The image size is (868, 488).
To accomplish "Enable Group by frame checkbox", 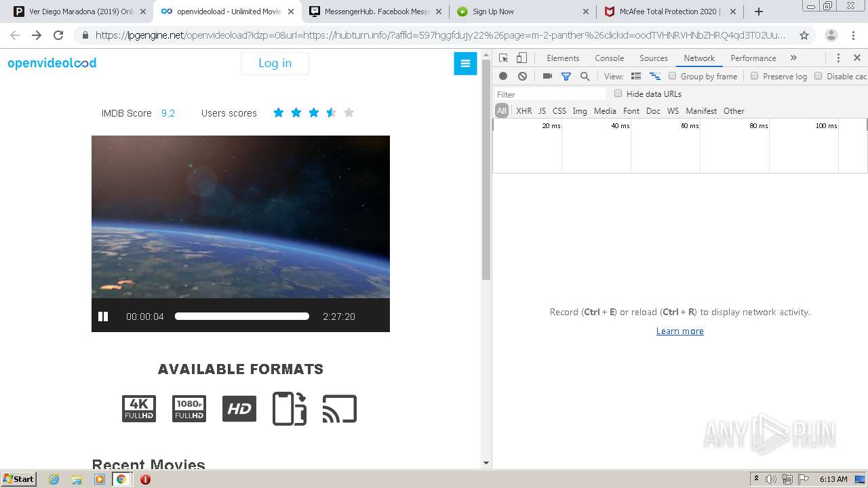I will click(x=673, y=77).
